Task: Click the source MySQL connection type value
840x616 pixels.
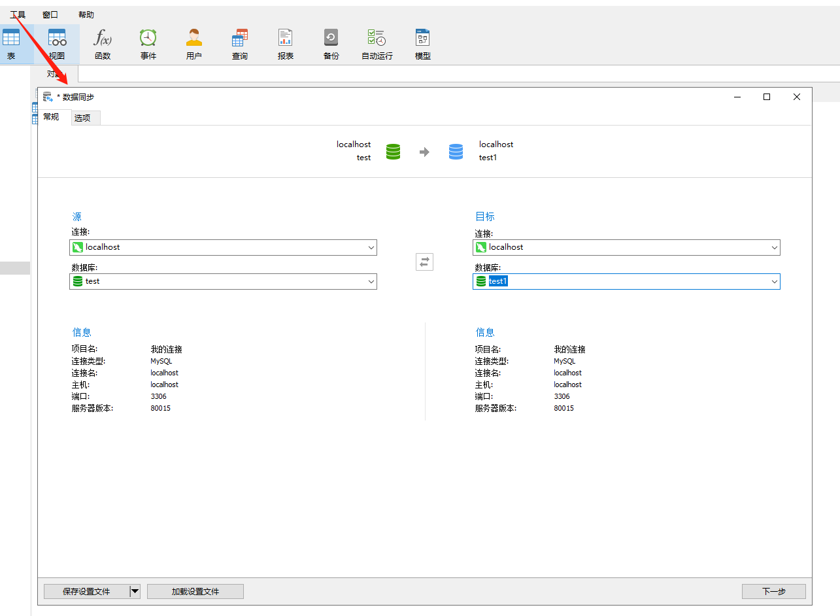Action: click(x=161, y=361)
